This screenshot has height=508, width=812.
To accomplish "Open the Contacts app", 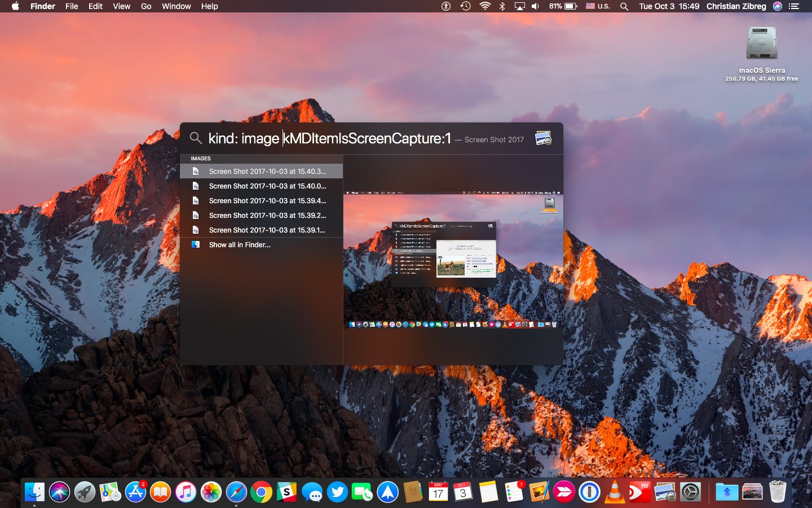I will tap(413, 492).
